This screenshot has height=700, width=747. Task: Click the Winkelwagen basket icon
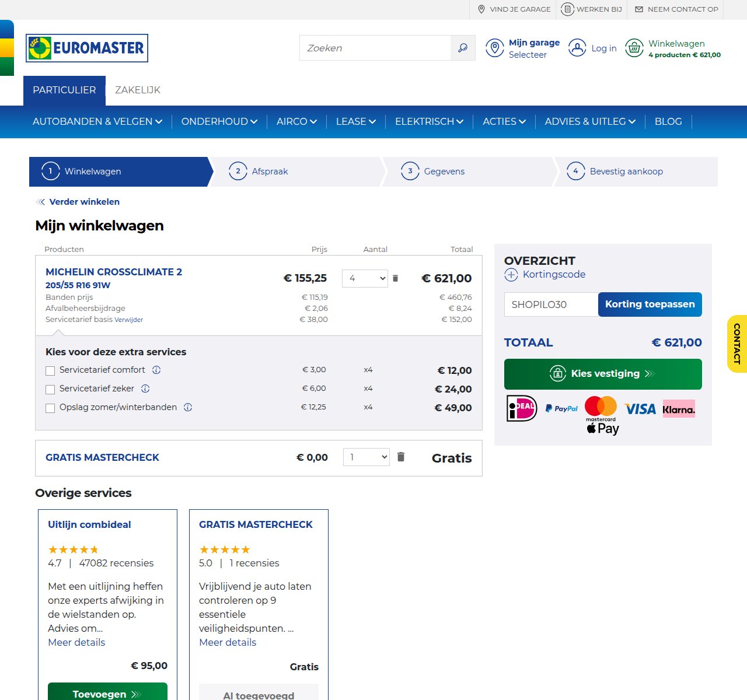tap(634, 48)
